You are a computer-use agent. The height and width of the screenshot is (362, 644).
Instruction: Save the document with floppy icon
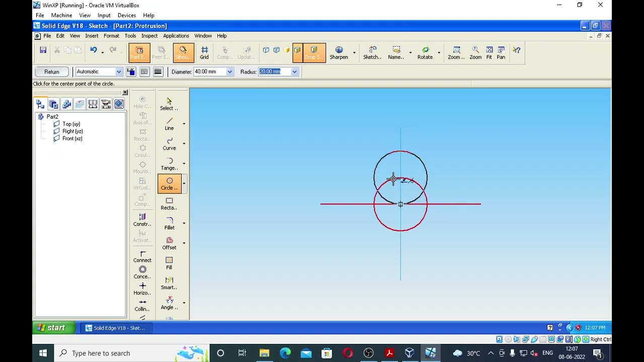click(43, 50)
